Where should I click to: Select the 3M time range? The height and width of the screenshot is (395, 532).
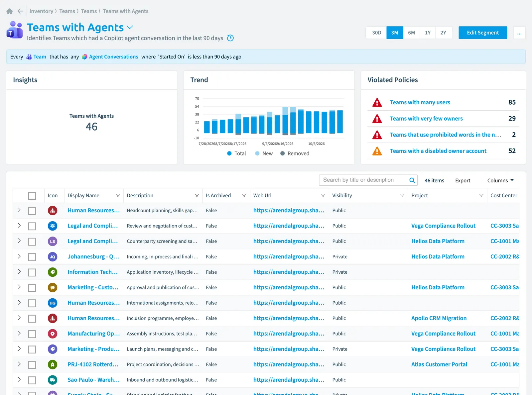(x=395, y=33)
